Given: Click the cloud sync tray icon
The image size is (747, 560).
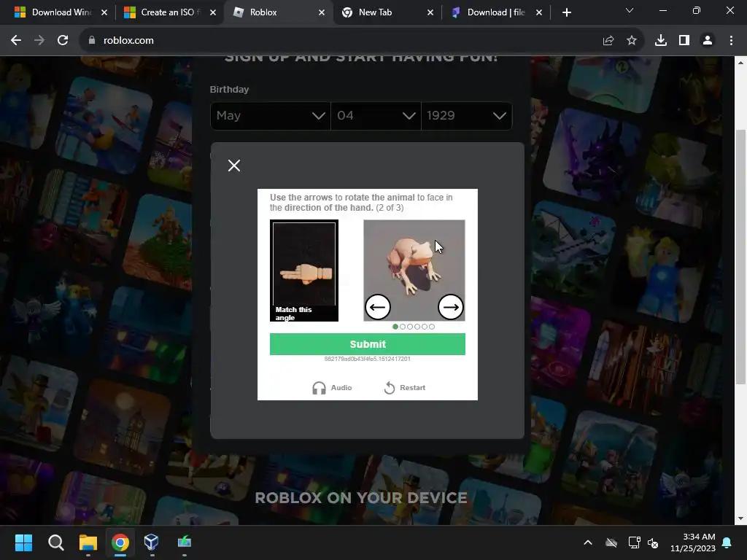Looking at the screenshot, I should (611, 542).
